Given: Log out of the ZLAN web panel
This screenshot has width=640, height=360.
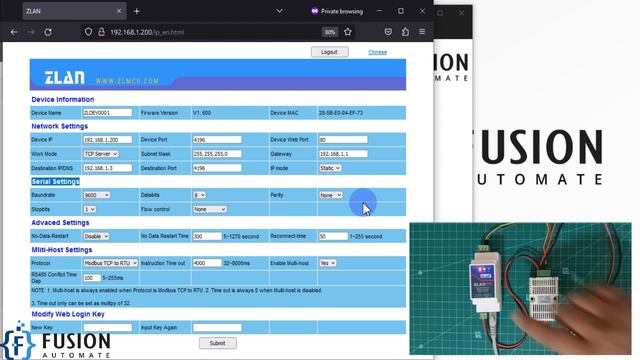Looking at the screenshot, I should [329, 52].
